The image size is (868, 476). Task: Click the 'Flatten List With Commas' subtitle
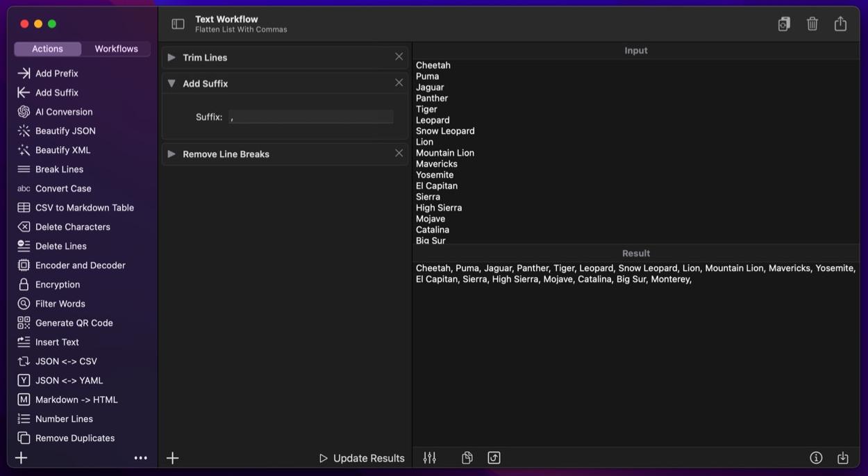[241, 30]
